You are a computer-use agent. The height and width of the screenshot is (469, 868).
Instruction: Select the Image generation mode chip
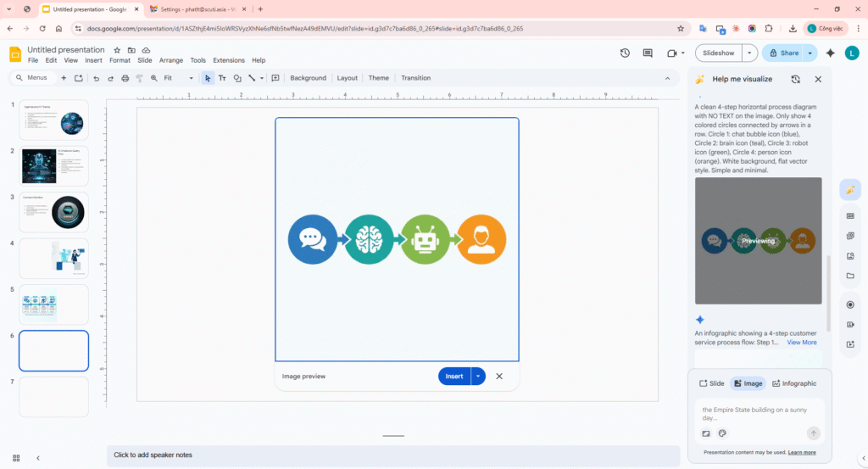tap(747, 383)
